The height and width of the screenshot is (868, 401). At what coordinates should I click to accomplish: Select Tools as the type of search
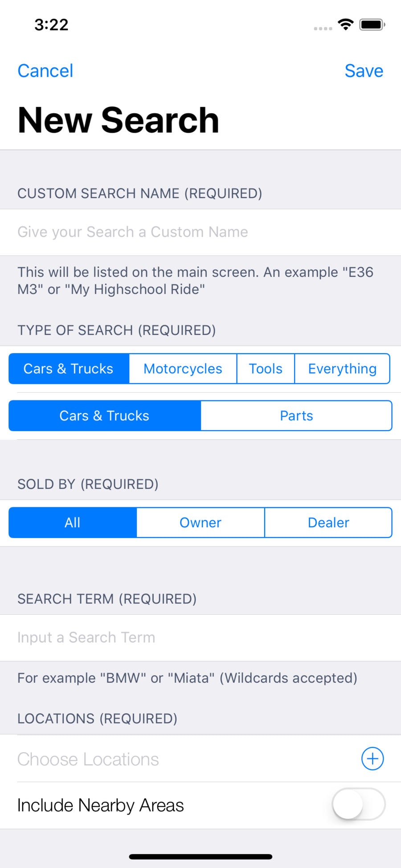tap(266, 368)
